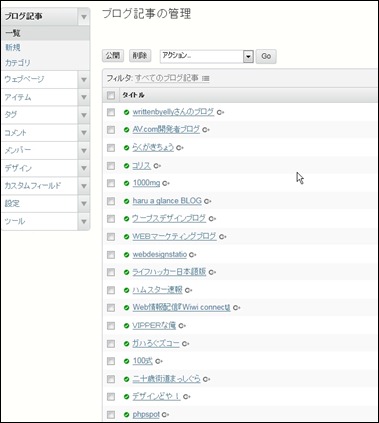
Task: Mark checkbox for phpspot row
Action: click(111, 415)
